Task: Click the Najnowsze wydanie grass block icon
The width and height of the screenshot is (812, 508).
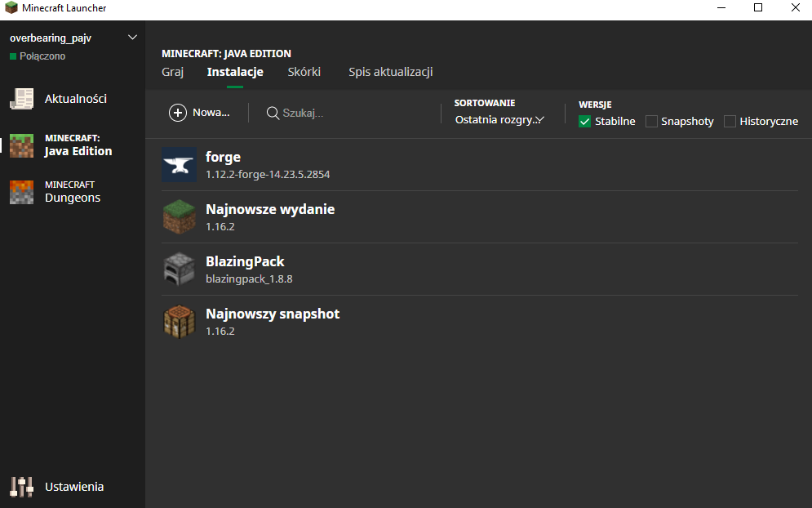Action: tap(180, 216)
